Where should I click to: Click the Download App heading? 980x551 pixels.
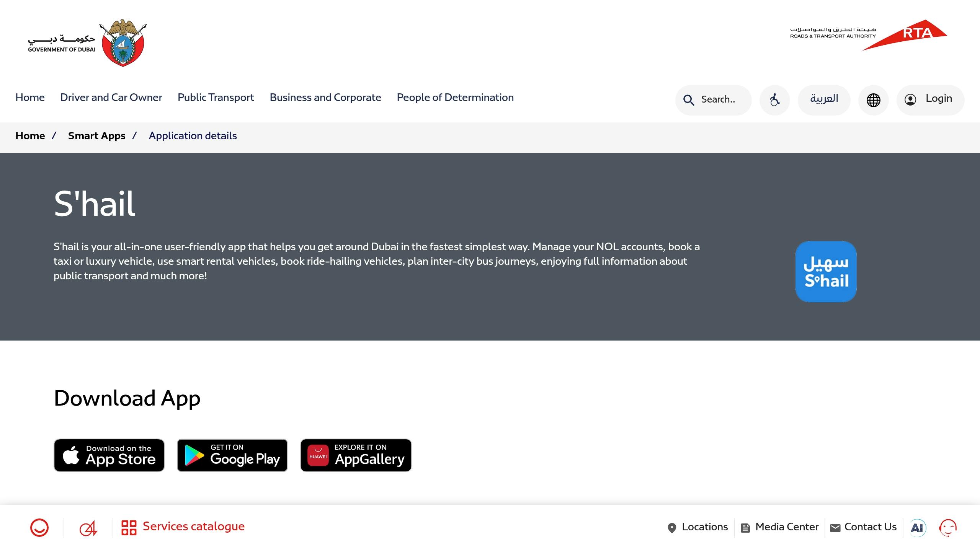(x=127, y=398)
